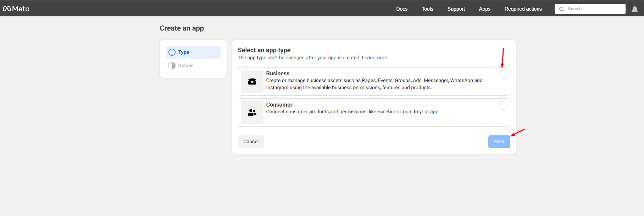
Task: Click the Meta logo
Action: tap(16, 9)
